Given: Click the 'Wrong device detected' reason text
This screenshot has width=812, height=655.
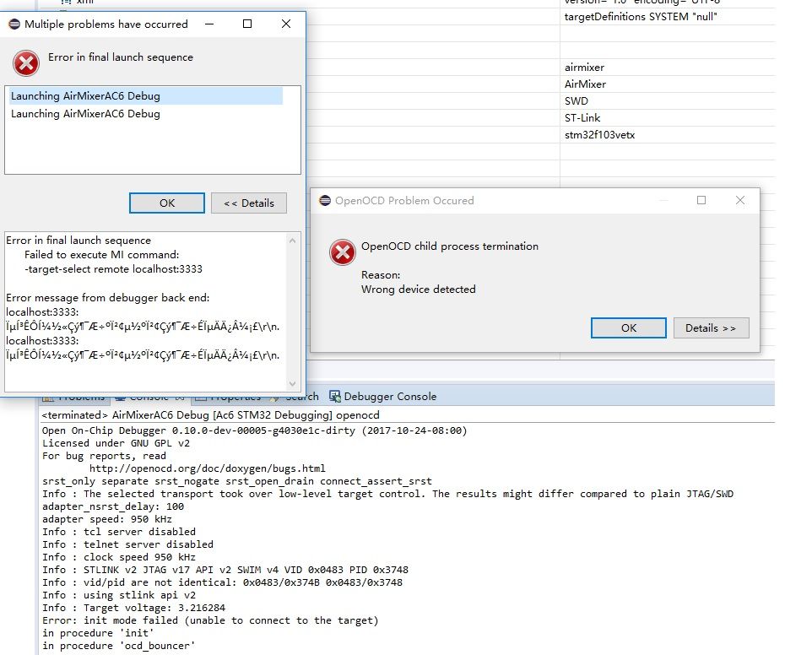Looking at the screenshot, I should (x=419, y=290).
